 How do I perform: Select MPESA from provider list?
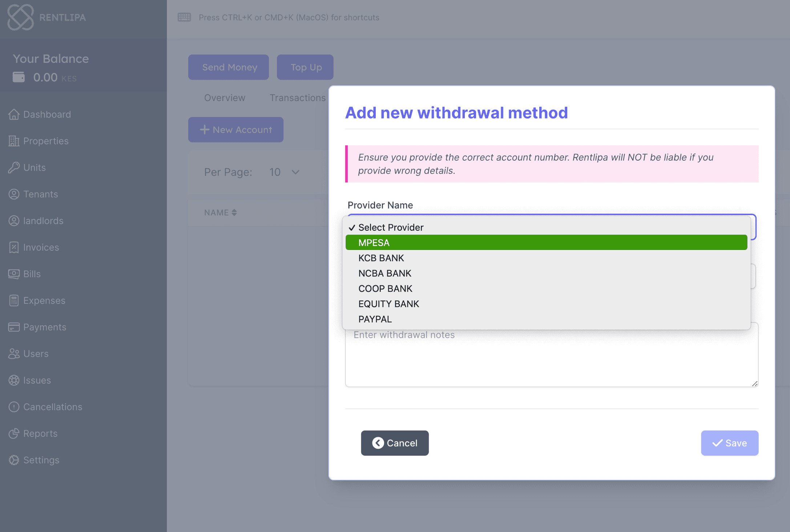(374, 243)
